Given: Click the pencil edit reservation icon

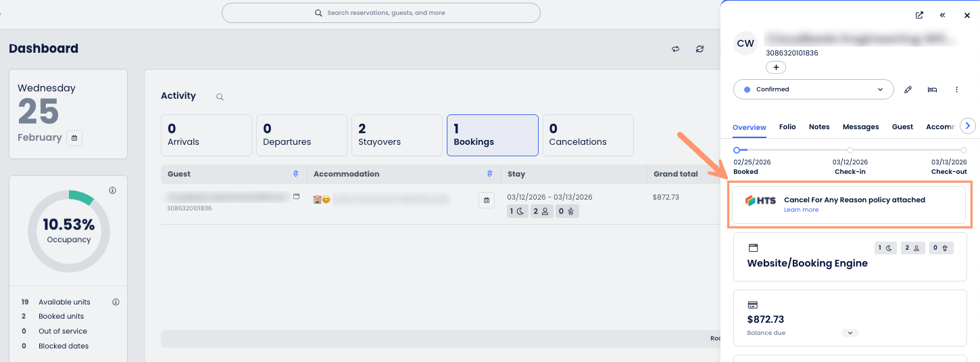Looking at the screenshot, I should tap(908, 89).
